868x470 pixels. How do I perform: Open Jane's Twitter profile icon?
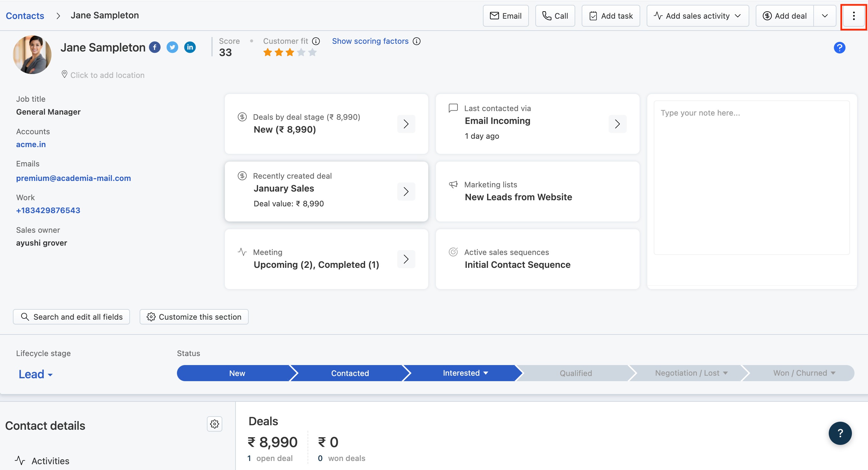172,47
